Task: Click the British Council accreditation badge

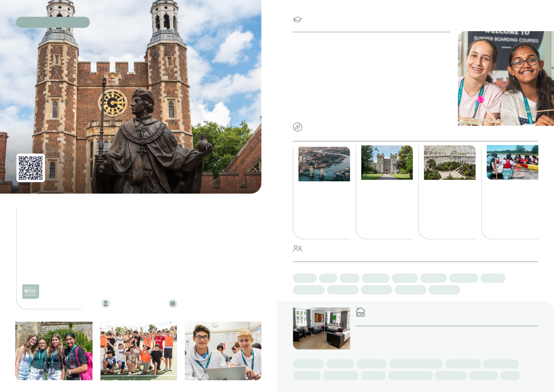Action: [x=31, y=292]
